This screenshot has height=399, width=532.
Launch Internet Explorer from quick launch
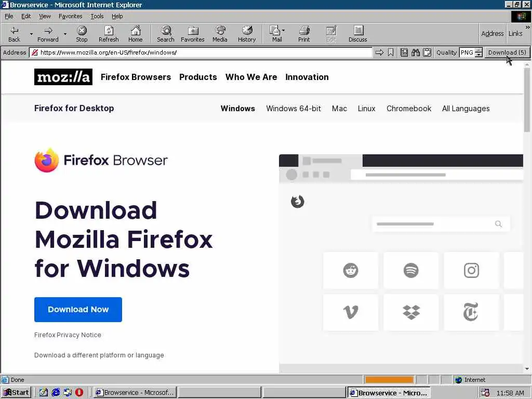pyautogui.click(x=56, y=393)
